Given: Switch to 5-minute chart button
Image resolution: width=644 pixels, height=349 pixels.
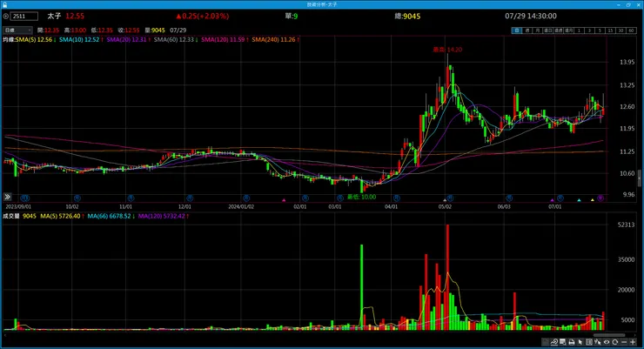Looking at the screenshot, I should pos(600,30).
